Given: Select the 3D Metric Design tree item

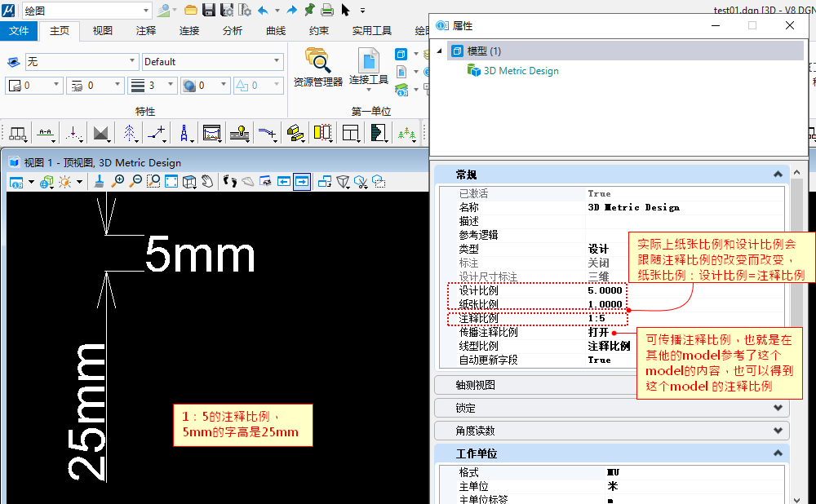Looking at the screenshot, I should pos(521,71).
